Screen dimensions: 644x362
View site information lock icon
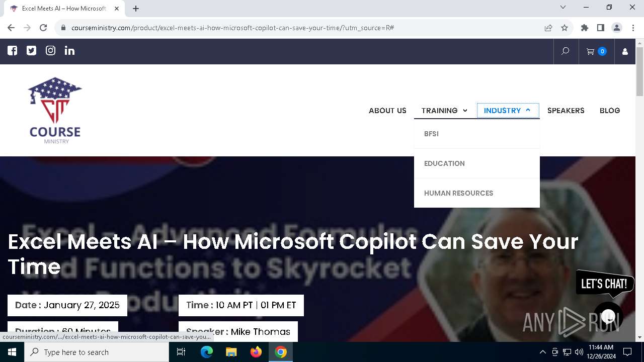tap(63, 28)
